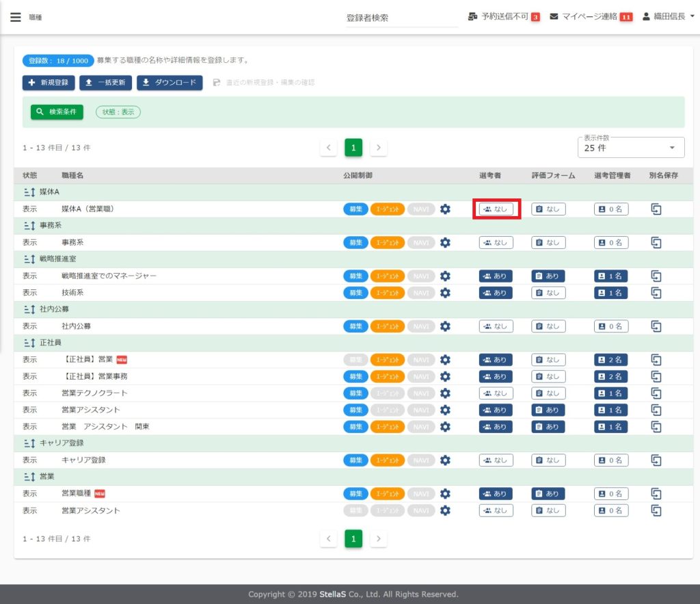Click next page arrow in bottom pagination
This screenshot has width=700, height=604.
(379, 539)
